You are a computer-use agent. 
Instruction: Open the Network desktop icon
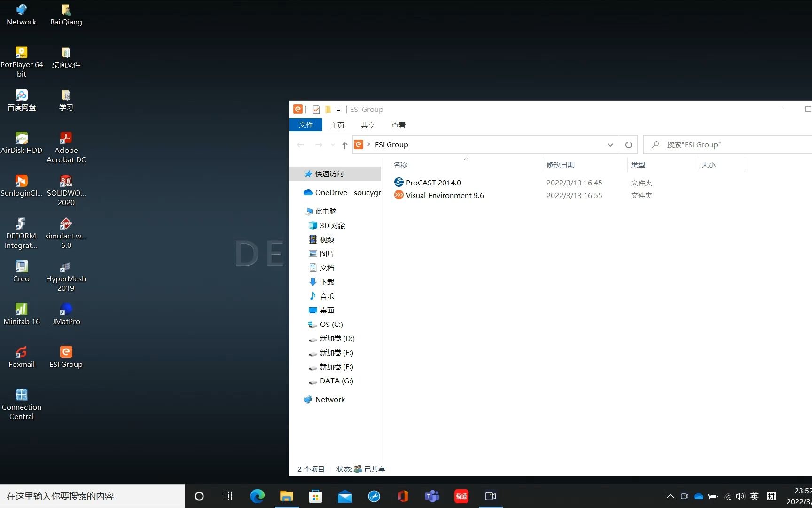tap(21, 15)
